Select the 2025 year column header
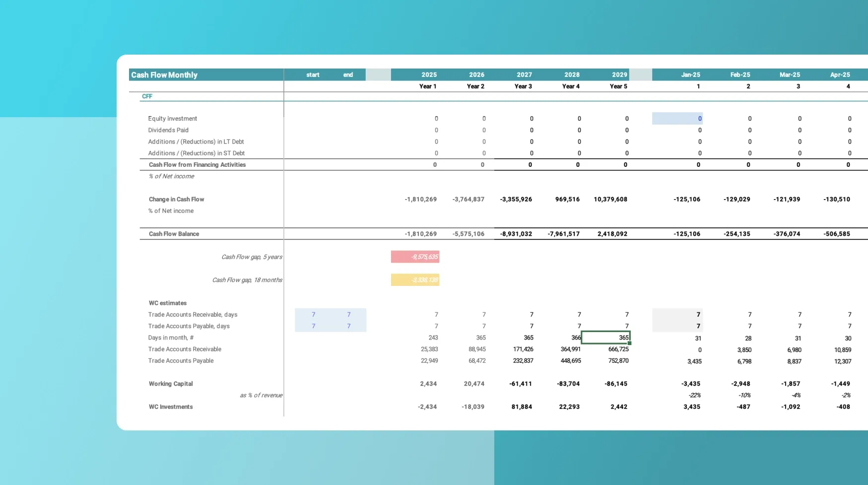The height and width of the screenshot is (485, 868). click(x=429, y=75)
